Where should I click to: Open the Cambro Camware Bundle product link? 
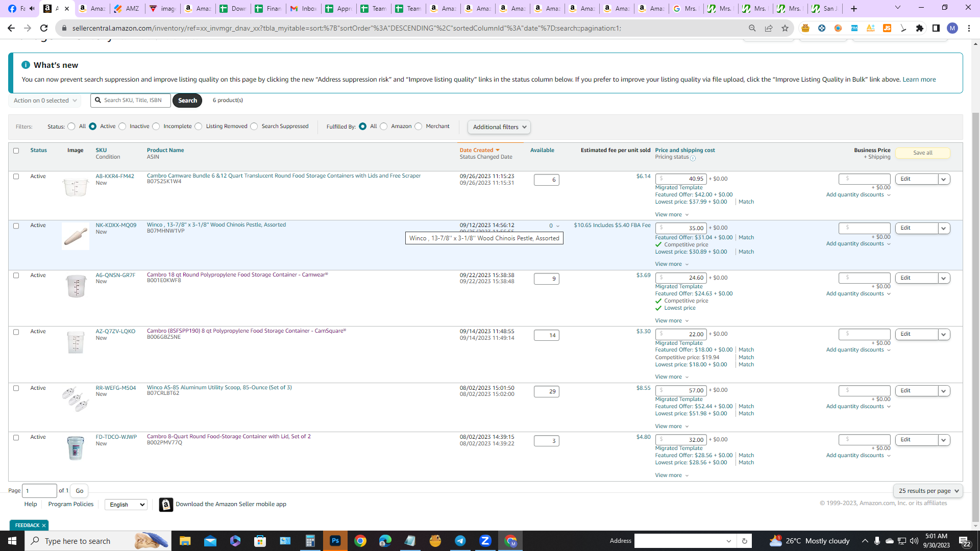[283, 176]
